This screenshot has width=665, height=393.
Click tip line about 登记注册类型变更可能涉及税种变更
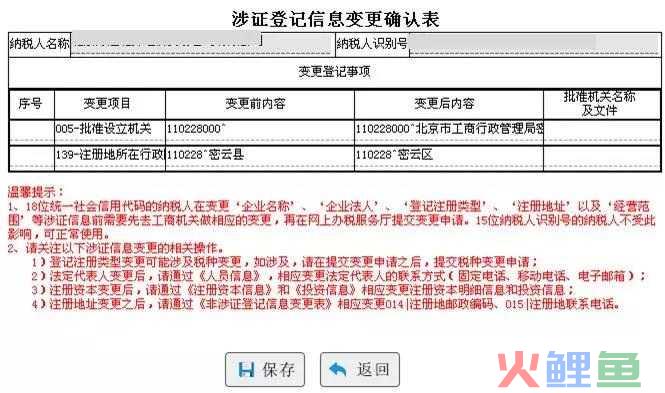coord(285,262)
